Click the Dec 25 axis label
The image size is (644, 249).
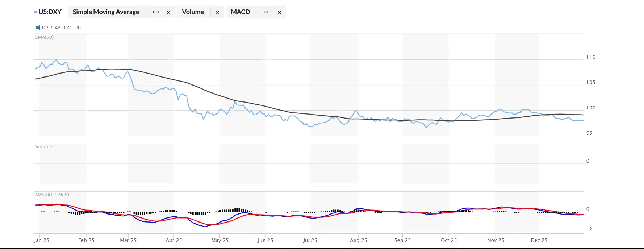tap(539, 240)
